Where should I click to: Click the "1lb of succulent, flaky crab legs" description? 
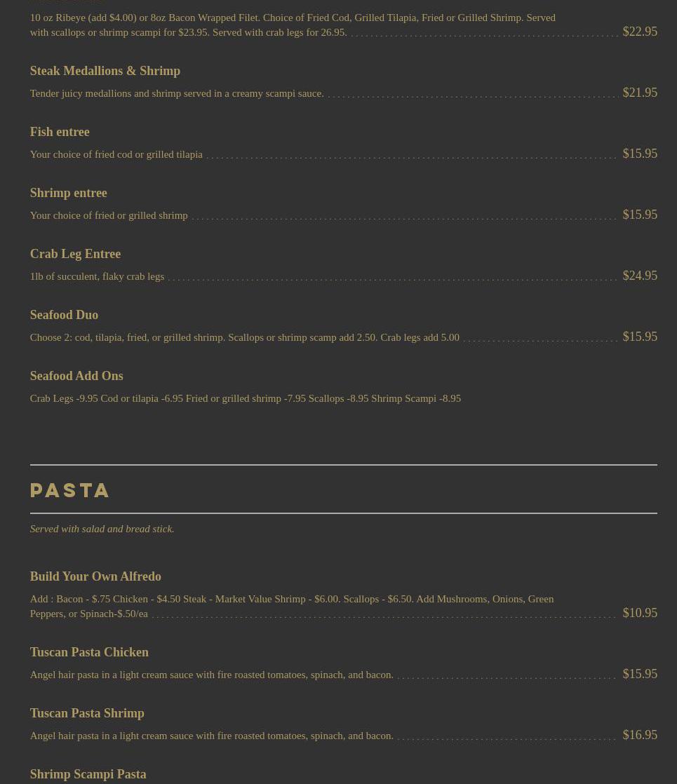click(x=97, y=276)
